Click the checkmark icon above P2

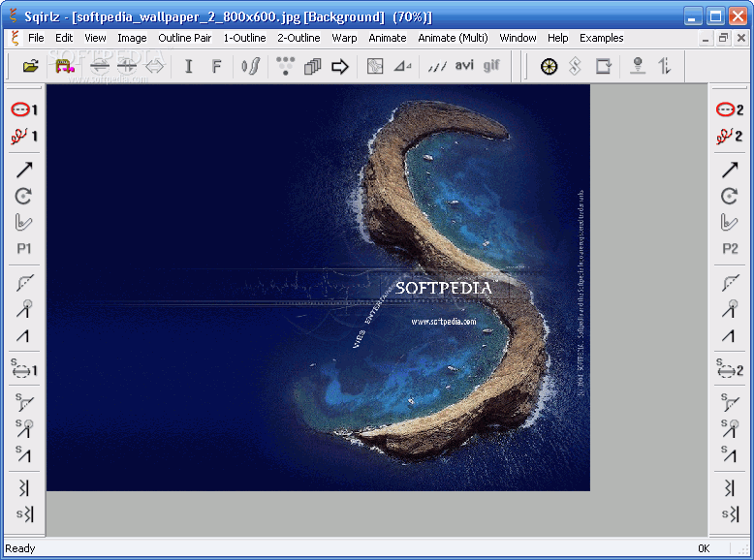[729, 222]
